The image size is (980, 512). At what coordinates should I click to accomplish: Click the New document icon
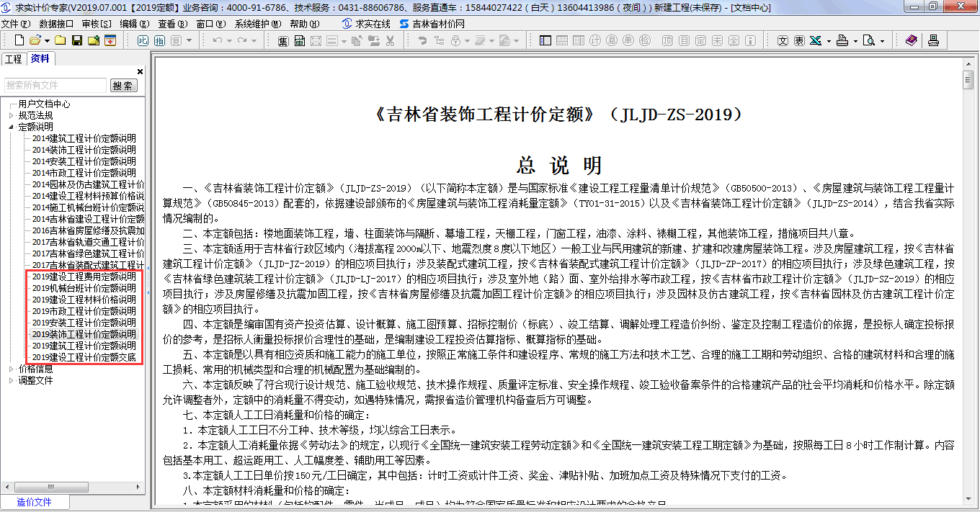[x=19, y=40]
